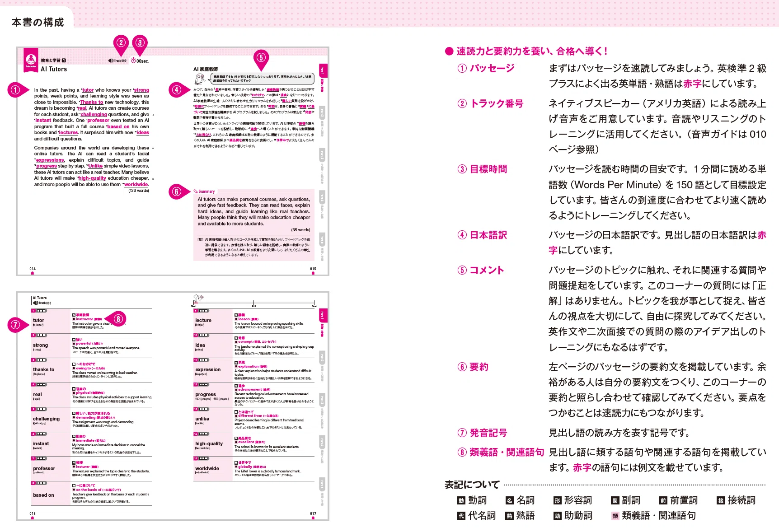The height and width of the screenshot is (532, 779).
Task: Click the 助 icon for 助動詞 in the legend
Action: tap(558, 516)
